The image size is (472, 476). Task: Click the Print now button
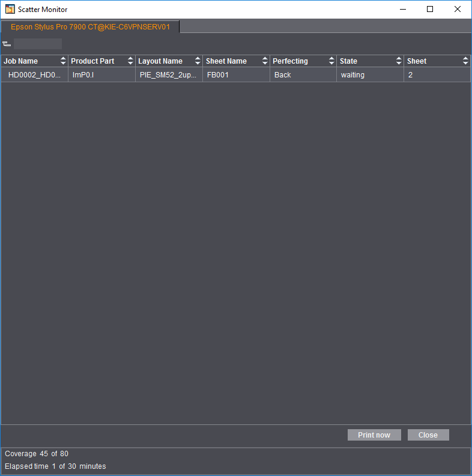click(374, 435)
